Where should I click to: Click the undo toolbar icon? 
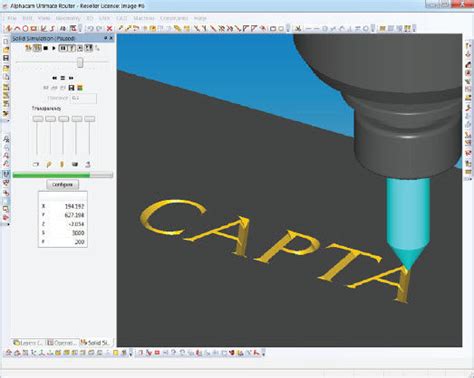90,29
